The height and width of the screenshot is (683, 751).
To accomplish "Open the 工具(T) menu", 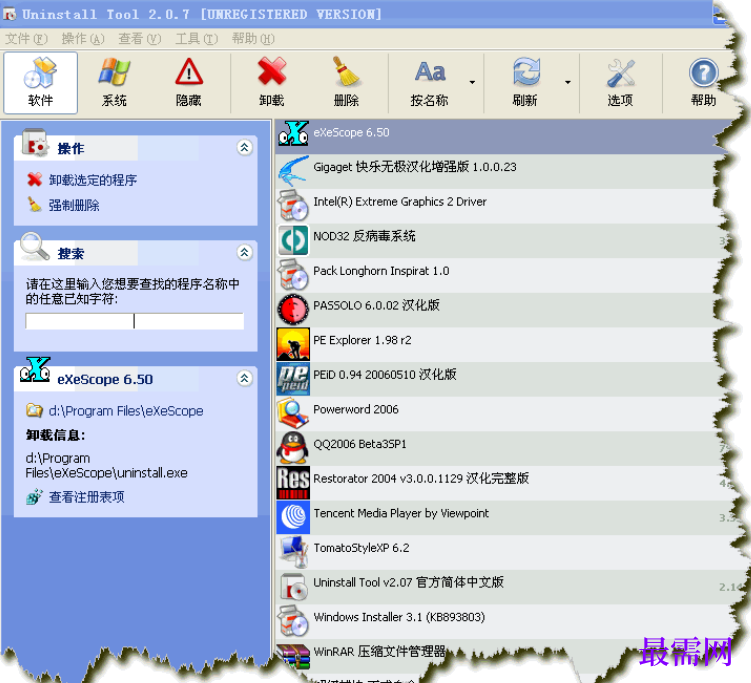I will pyautogui.click(x=196, y=38).
